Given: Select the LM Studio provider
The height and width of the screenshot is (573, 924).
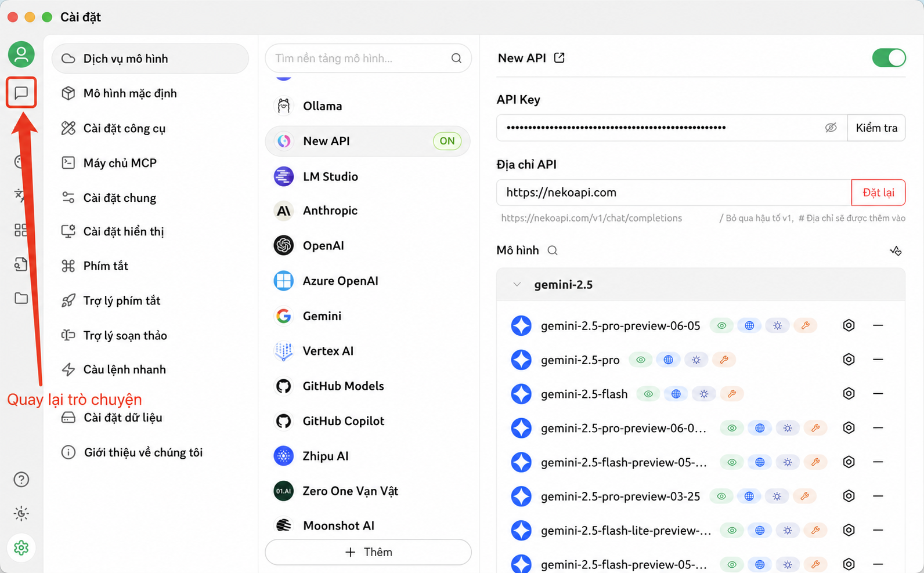Looking at the screenshot, I should pos(367,176).
